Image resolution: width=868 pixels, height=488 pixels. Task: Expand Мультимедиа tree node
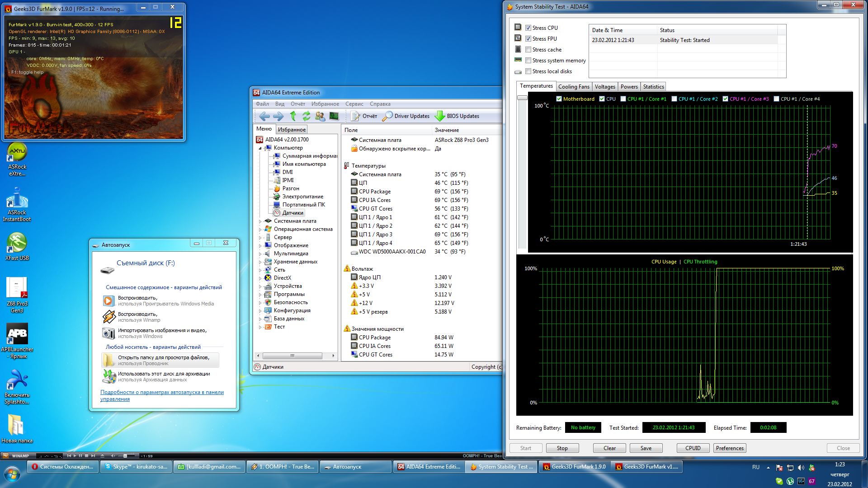(x=260, y=254)
